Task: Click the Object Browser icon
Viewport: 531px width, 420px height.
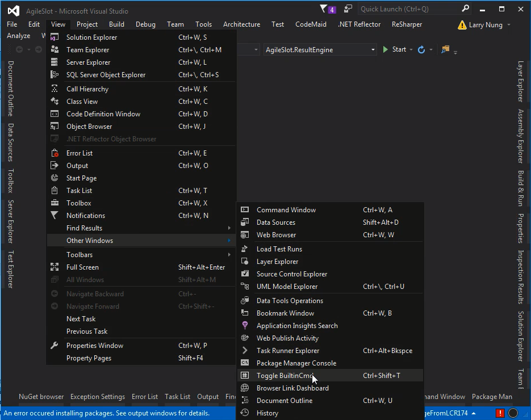Action: click(x=55, y=127)
